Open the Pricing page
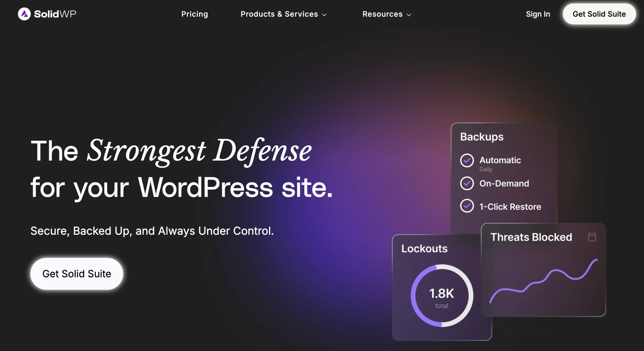Screen dimensions: 644x351 tap(194, 14)
